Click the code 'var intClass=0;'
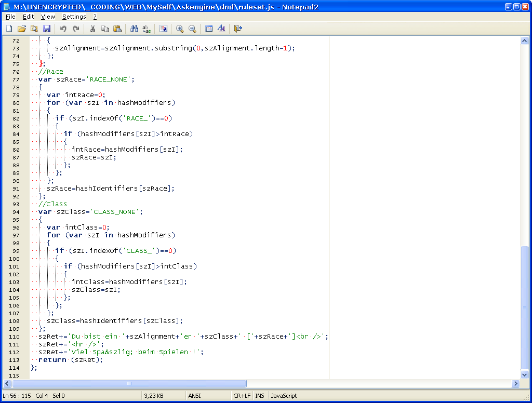532x403 pixels. coord(78,227)
